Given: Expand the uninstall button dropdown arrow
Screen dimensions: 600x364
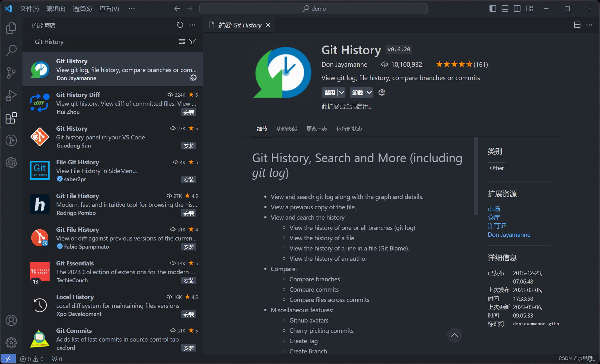Looking at the screenshot, I should click(369, 92).
